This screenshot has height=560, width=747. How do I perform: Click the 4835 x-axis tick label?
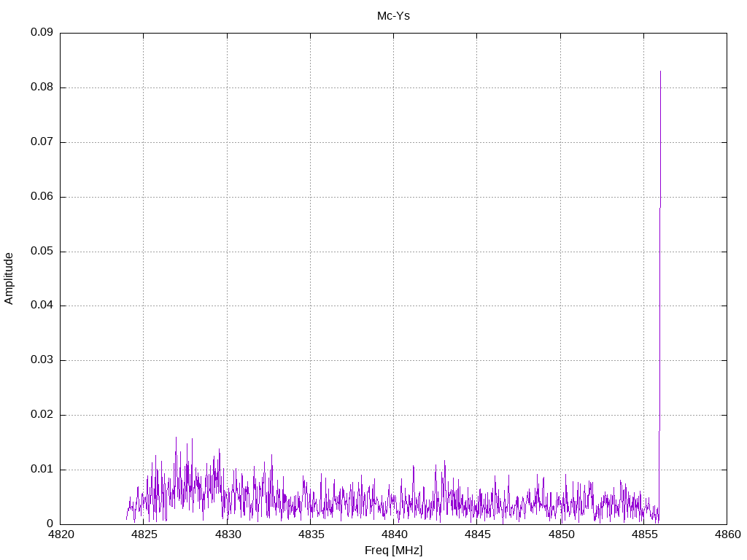click(311, 534)
